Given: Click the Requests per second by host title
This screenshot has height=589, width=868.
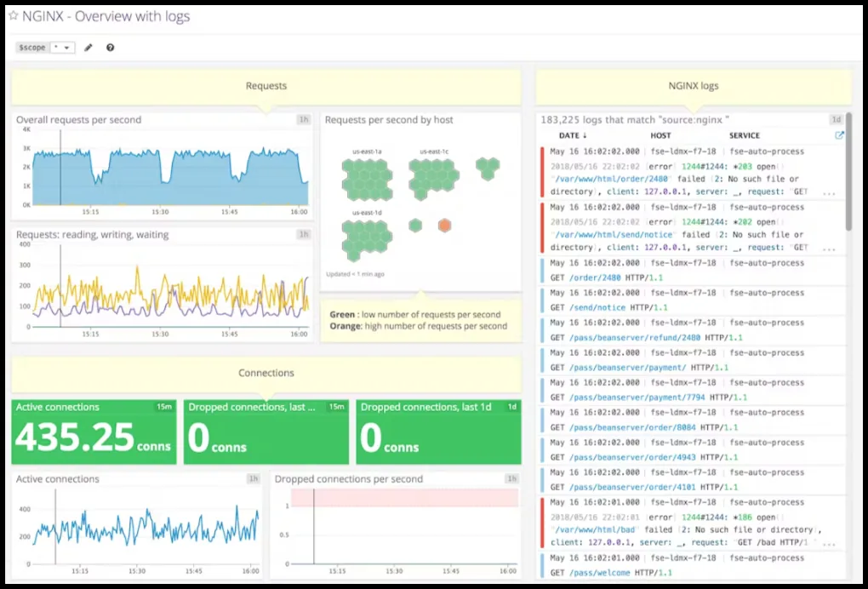Looking at the screenshot, I should [389, 119].
